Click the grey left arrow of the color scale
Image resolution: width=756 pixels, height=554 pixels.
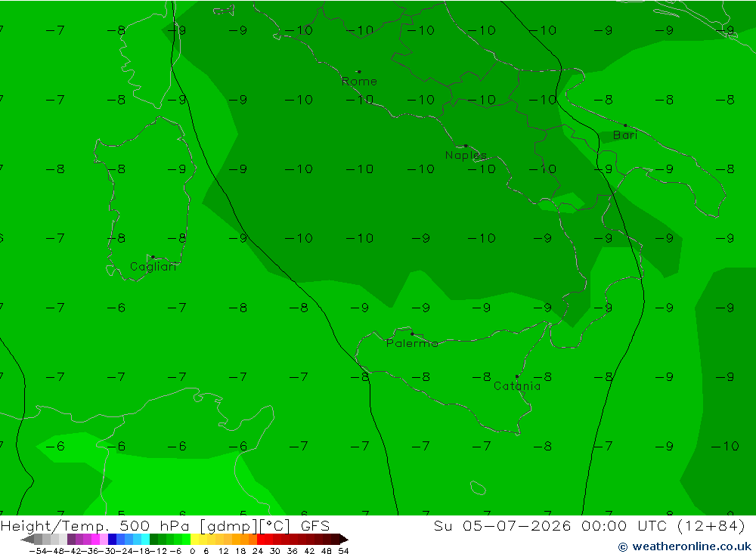[x=27, y=539]
